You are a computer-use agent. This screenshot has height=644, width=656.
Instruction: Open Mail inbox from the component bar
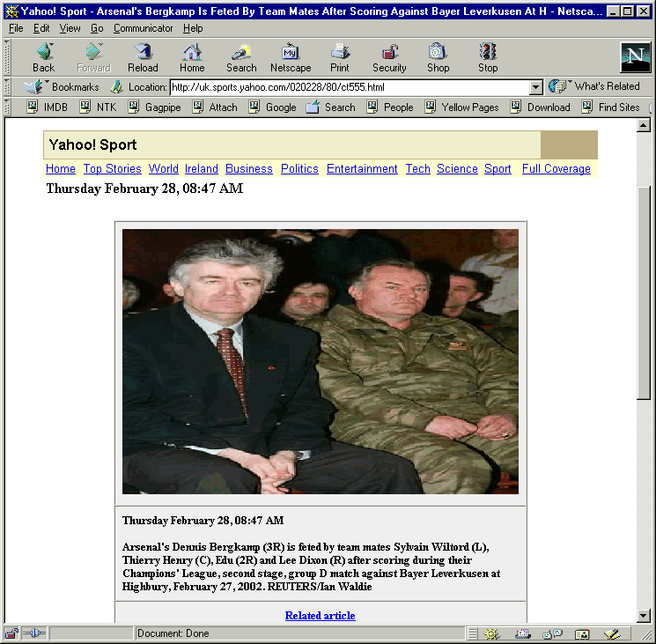(522, 634)
